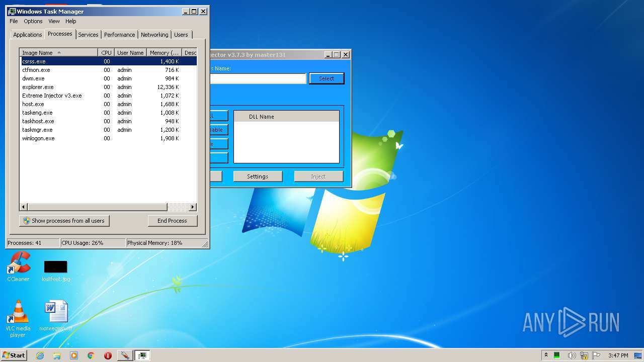
Task: Open the File menu in Task Manager
Action: pyautogui.click(x=14, y=21)
